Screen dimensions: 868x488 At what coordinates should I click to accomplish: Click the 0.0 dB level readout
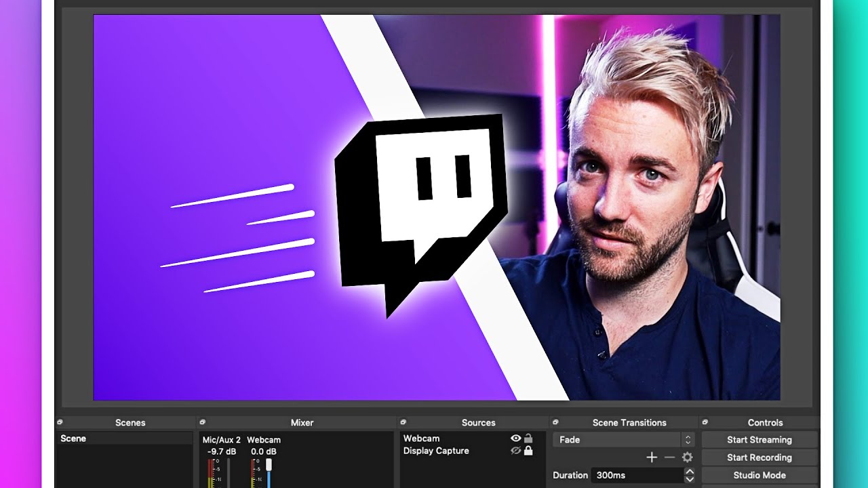point(264,451)
